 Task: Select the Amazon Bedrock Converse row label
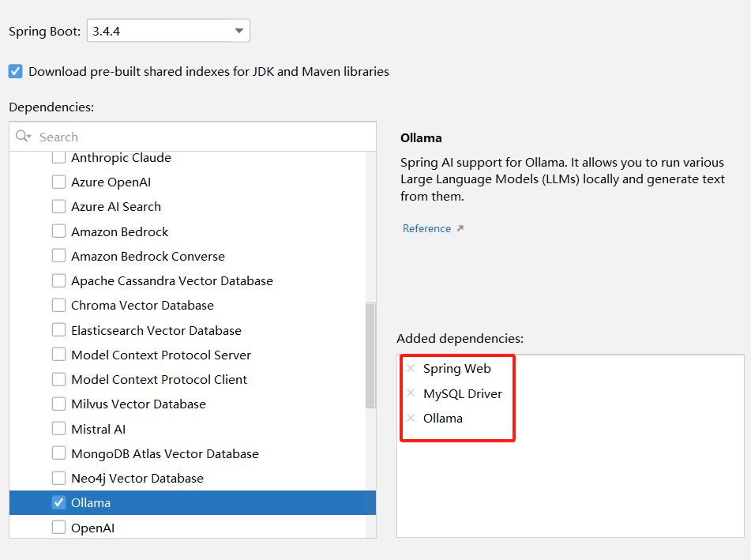tap(148, 256)
